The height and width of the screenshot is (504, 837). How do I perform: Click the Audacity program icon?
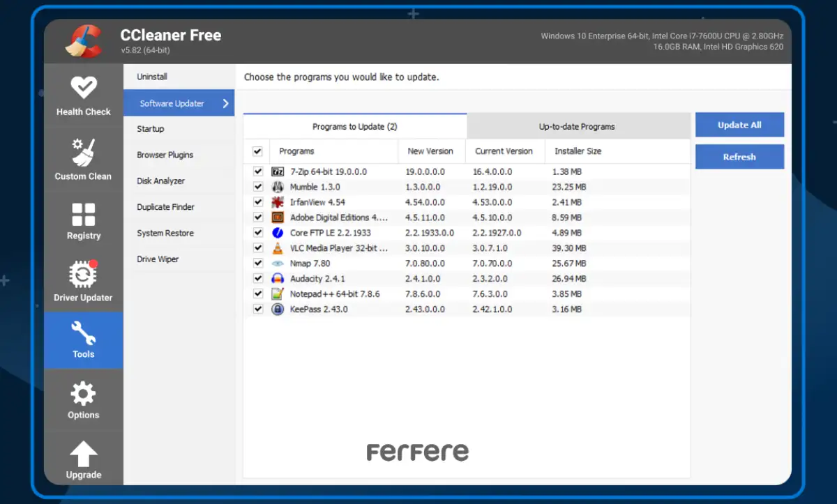coord(278,279)
